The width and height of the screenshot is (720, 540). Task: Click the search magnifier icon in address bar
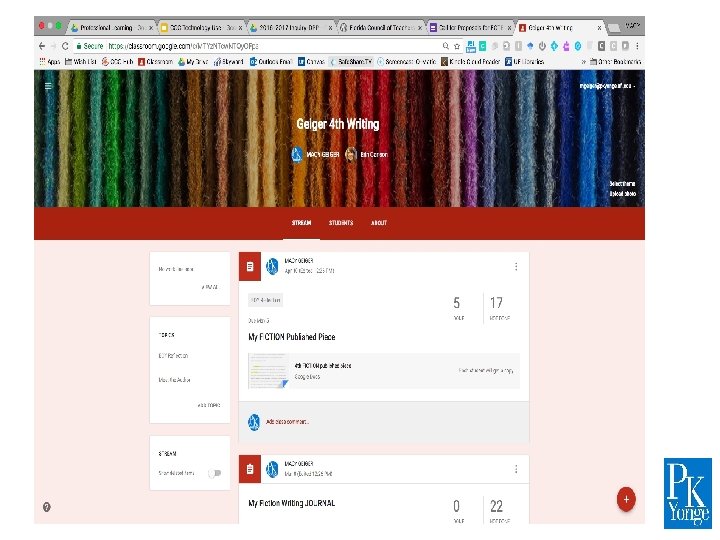tap(445, 46)
